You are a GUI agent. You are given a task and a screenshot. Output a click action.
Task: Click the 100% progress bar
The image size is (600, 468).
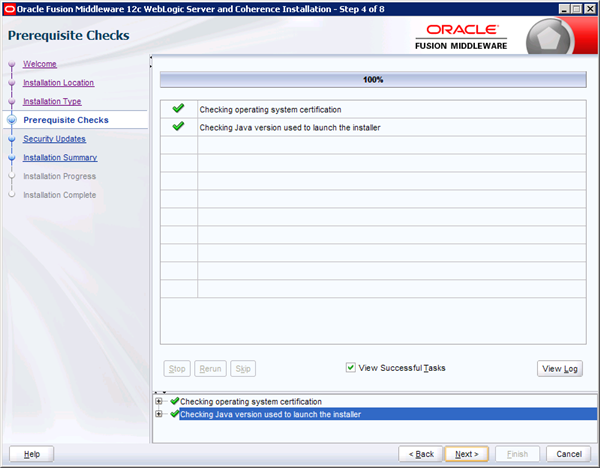[x=373, y=80]
